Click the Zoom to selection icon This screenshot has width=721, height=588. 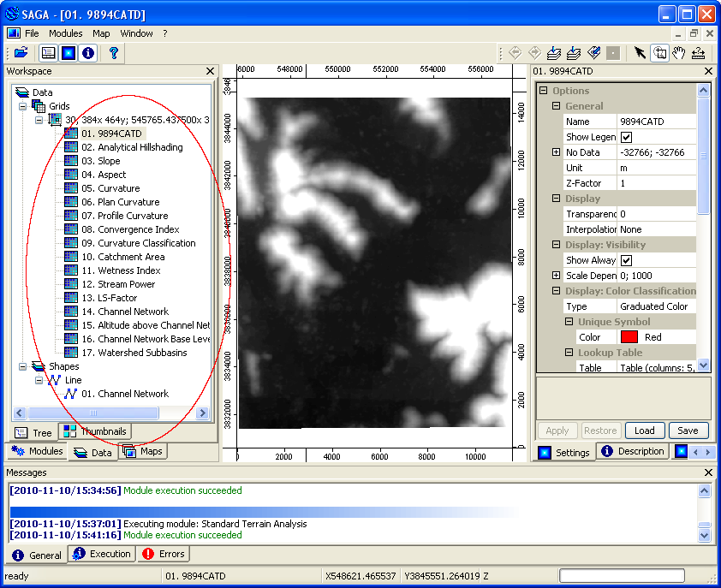click(593, 53)
